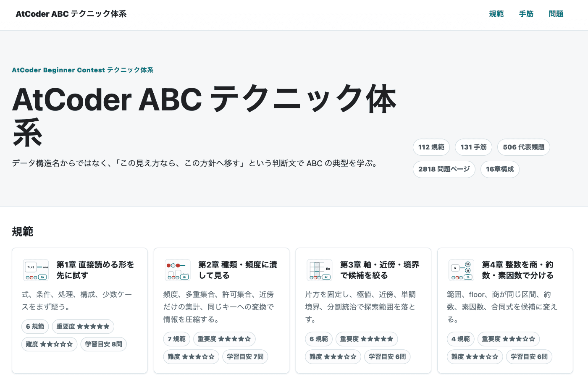Screen dimensions: 588x377
Task: Click the large AtCoder ABC テクニック体系 page heading
Action: click(204, 115)
